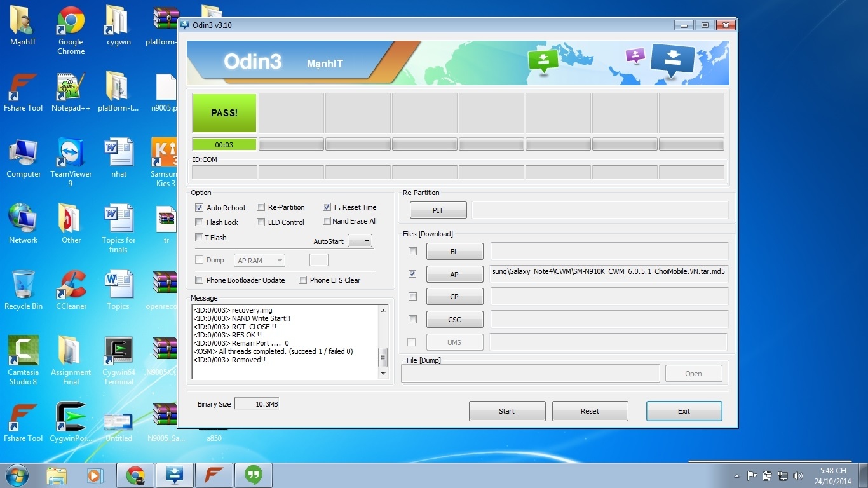Click the CP file button
This screenshot has width=868, height=488.
pyautogui.click(x=454, y=297)
